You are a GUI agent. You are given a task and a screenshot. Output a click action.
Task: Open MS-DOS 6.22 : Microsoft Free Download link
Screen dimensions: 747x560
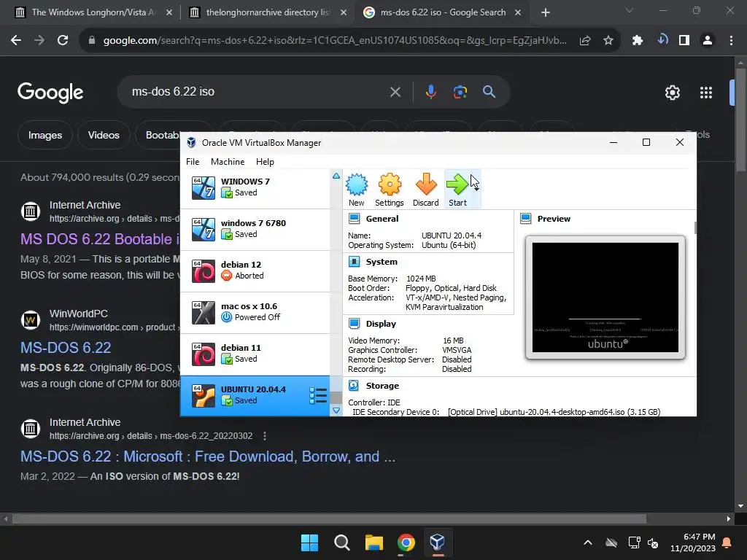(208, 456)
